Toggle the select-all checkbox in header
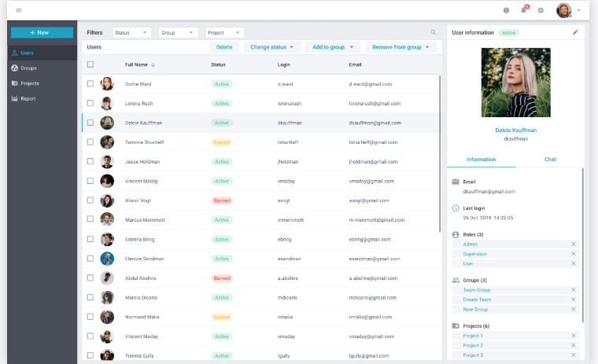This screenshot has height=364, width=598. point(90,64)
